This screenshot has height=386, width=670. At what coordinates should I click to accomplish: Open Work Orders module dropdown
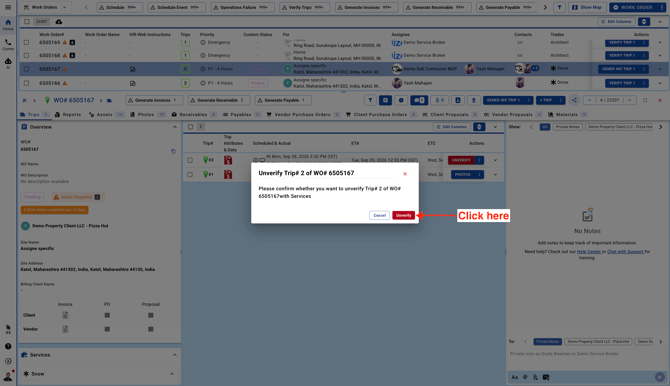coord(45,7)
